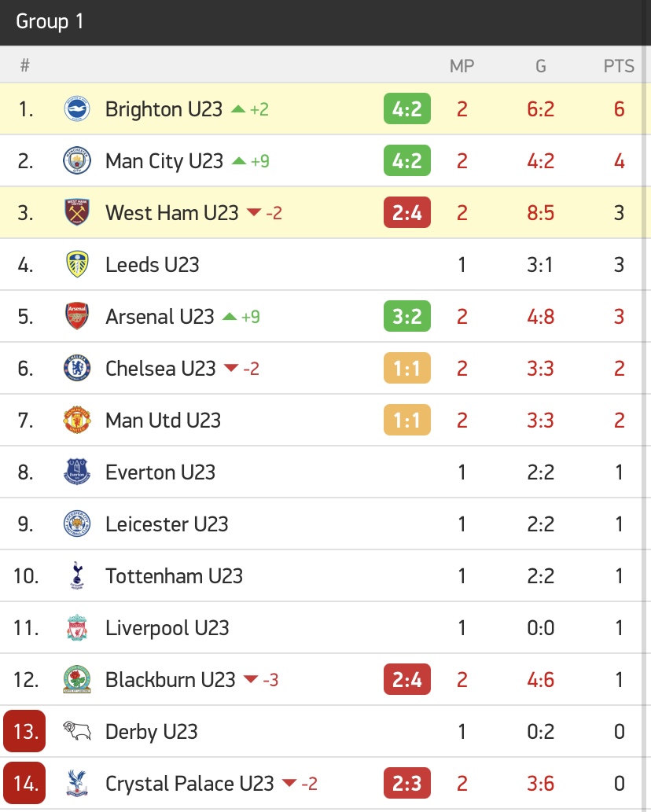The height and width of the screenshot is (812, 651).
Task: Open the green 3:2 Arsenal score badge
Action: (407, 316)
